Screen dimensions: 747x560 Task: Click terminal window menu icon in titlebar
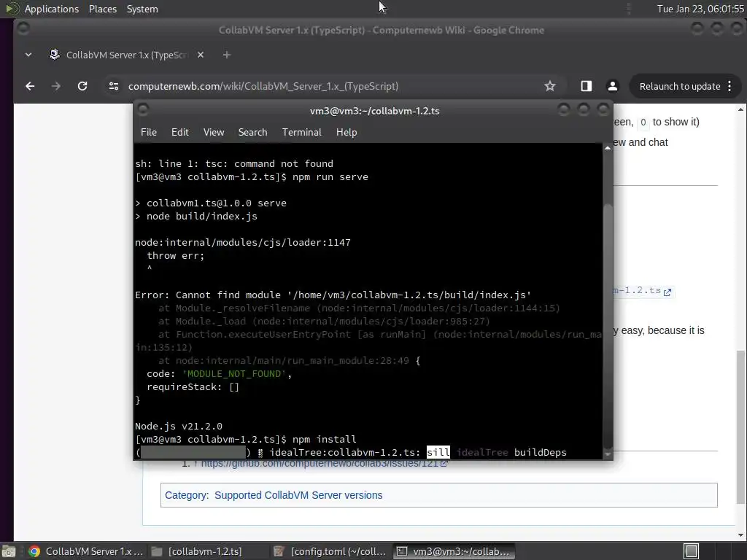[142, 110]
